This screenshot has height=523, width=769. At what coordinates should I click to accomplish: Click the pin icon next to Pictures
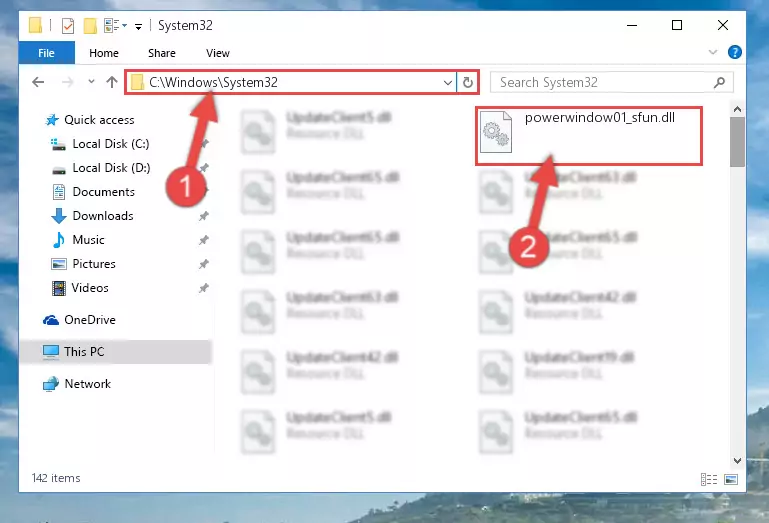(x=204, y=264)
